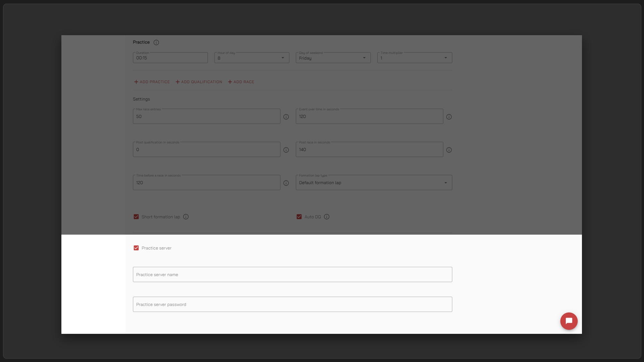Toggle the Auto DQ checkbox
The image size is (644, 362).
pyautogui.click(x=299, y=217)
